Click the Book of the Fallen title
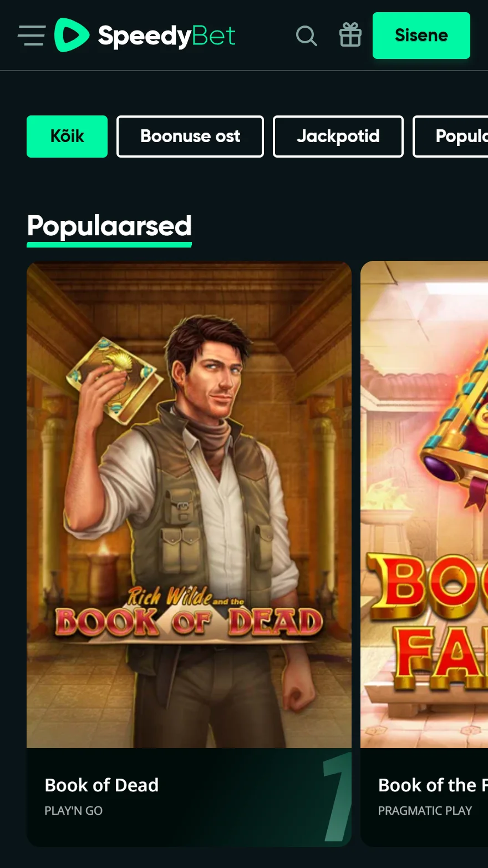The image size is (488, 868). pos(433,785)
